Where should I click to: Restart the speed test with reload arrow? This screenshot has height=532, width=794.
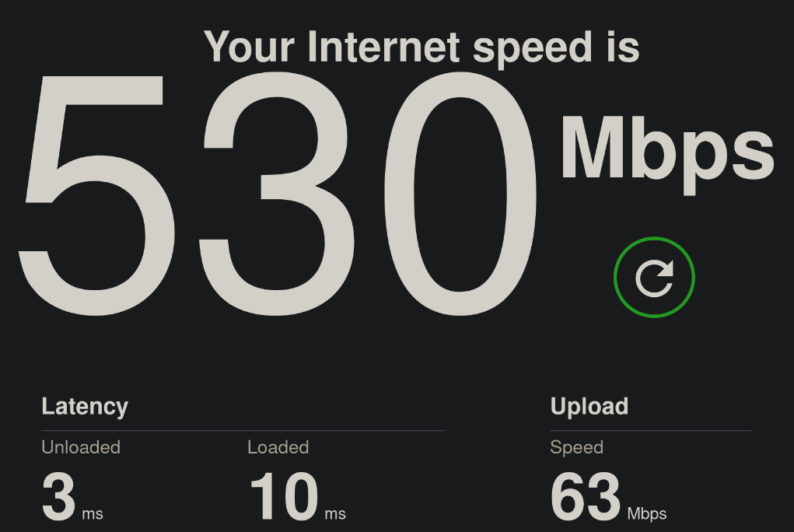click(x=654, y=277)
